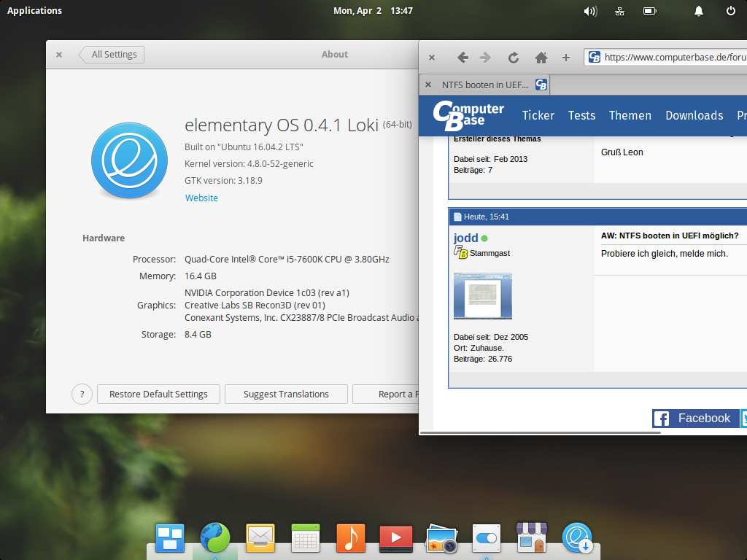747x560 pixels.
Task: Click the Kernel version text
Action: pyautogui.click(x=249, y=163)
